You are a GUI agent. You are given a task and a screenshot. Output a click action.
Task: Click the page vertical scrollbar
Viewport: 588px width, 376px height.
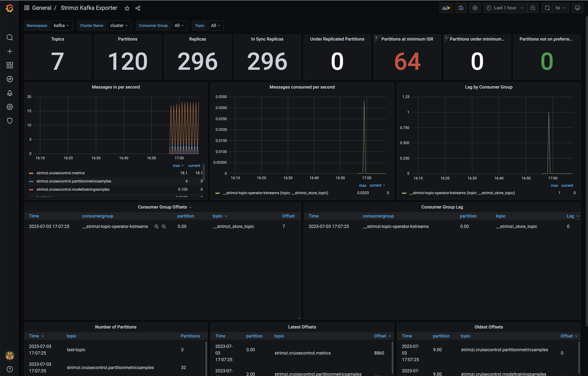tap(587, 171)
